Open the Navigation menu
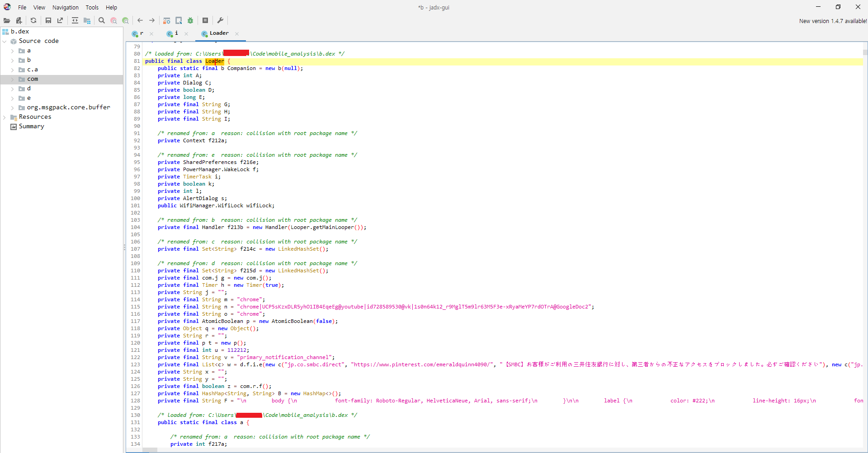The width and height of the screenshot is (868, 453). pyautogui.click(x=66, y=7)
